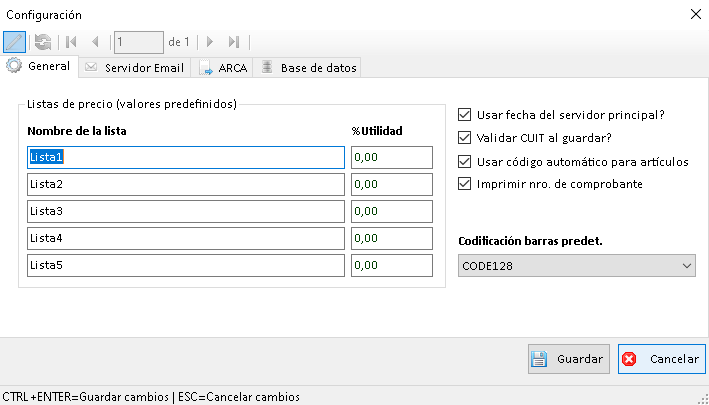This screenshot has height=405, width=709.
Task: Jump to the last record
Action: (234, 42)
